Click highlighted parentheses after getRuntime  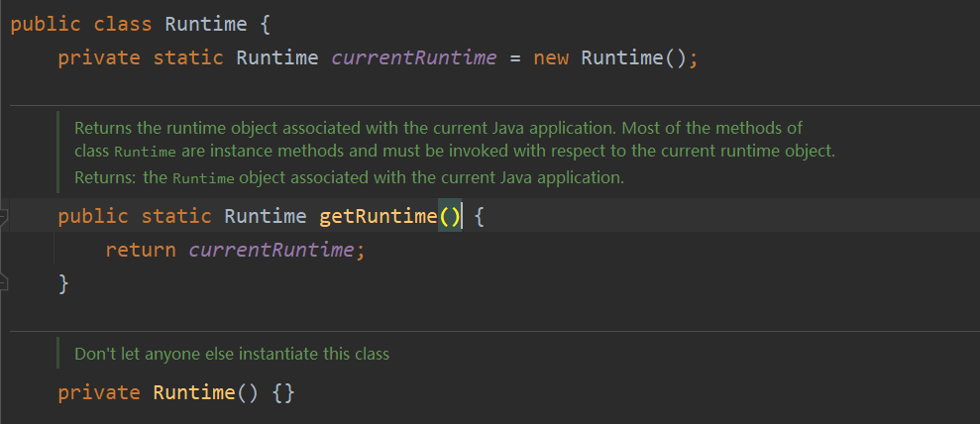[450, 216]
